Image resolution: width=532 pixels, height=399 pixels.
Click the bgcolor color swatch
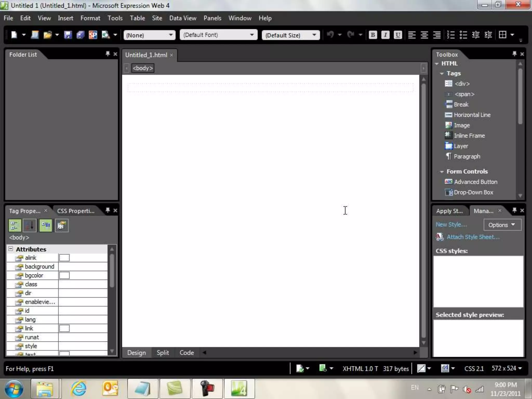click(64, 275)
